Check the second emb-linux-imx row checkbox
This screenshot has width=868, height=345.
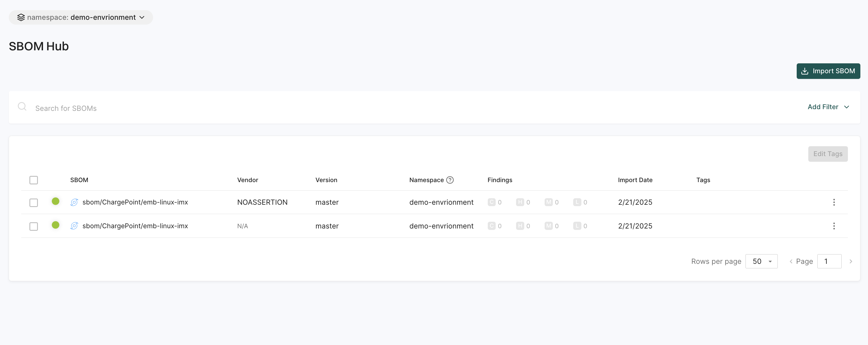pyautogui.click(x=34, y=227)
